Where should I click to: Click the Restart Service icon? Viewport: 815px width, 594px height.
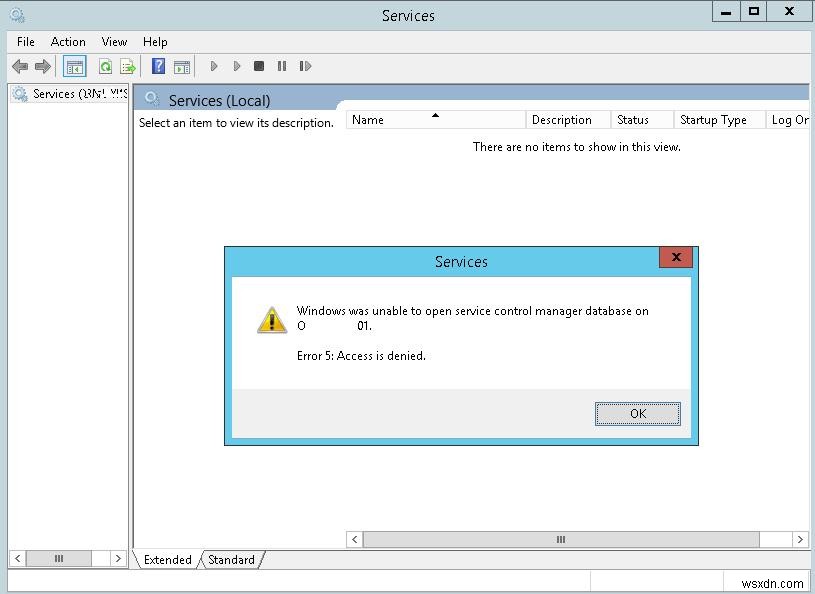tap(305, 66)
